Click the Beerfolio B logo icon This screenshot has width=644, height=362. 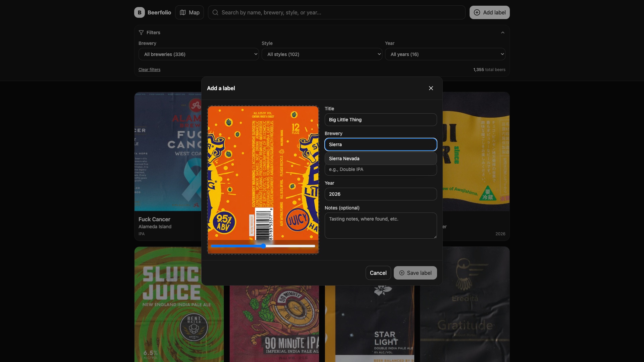pos(140,12)
